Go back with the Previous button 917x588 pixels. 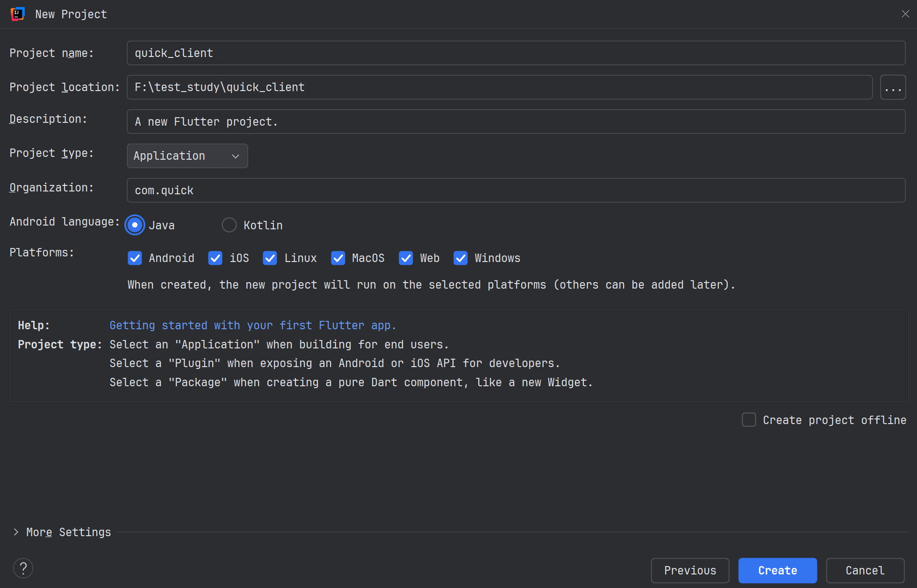click(690, 570)
